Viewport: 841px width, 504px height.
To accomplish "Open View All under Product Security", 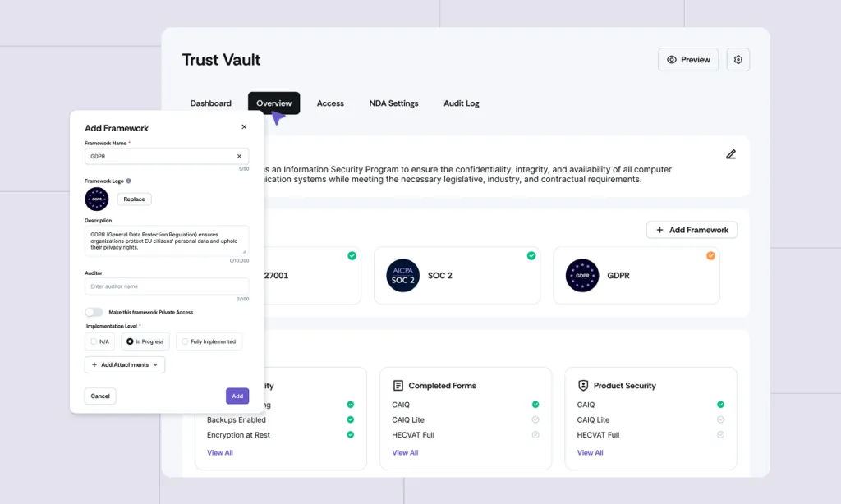I will coord(590,452).
